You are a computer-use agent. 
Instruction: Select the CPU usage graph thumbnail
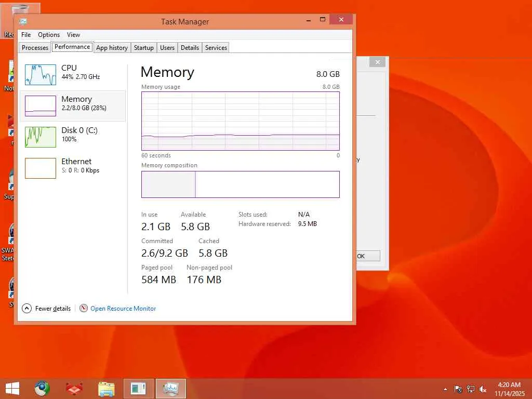click(x=41, y=75)
